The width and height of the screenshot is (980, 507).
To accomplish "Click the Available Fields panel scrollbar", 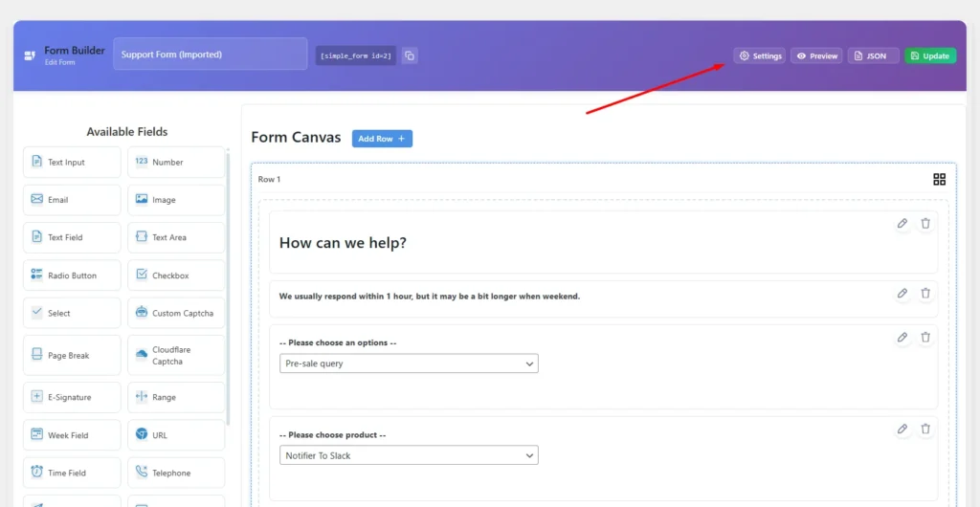I will tap(228, 287).
